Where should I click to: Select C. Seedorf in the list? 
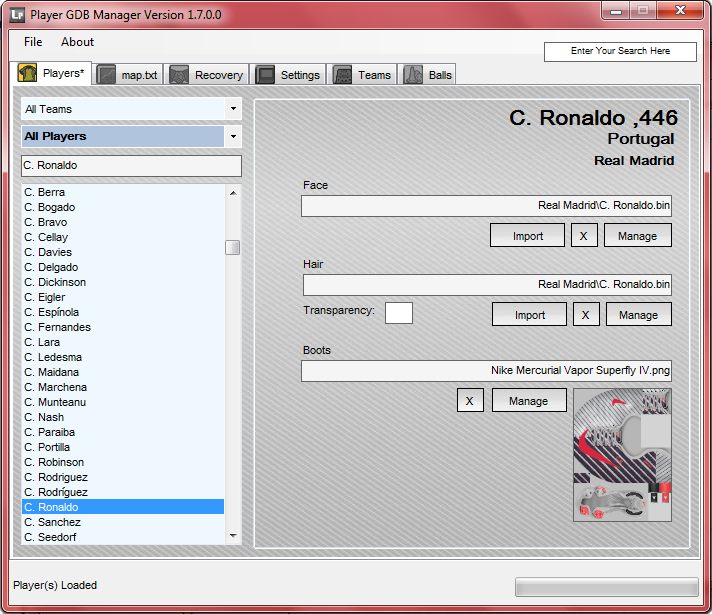123,537
